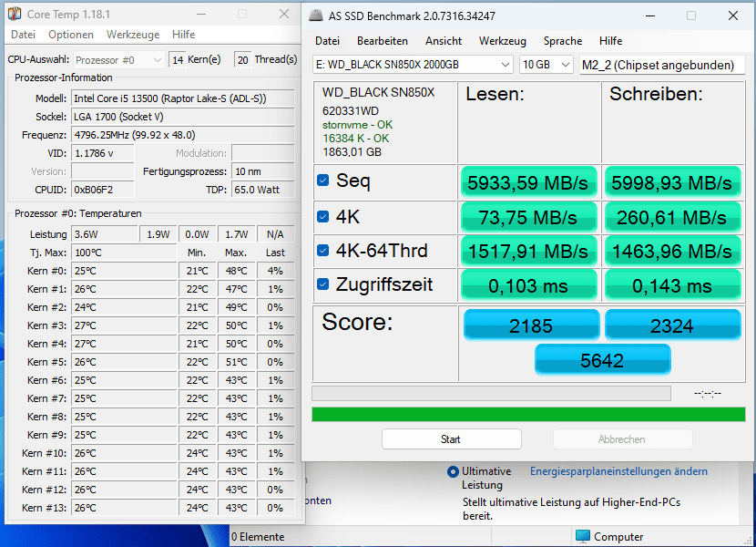
Task: Click the 4K read result 73,75 MB/s
Action: (528, 217)
